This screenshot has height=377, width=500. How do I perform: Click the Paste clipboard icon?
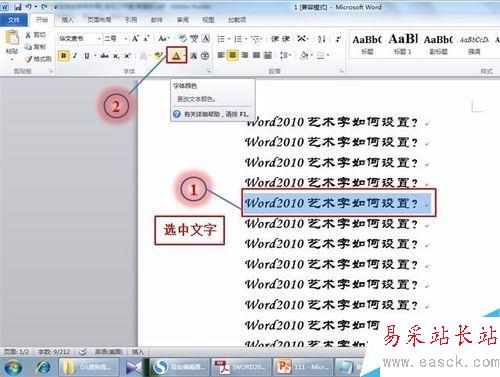point(12,38)
